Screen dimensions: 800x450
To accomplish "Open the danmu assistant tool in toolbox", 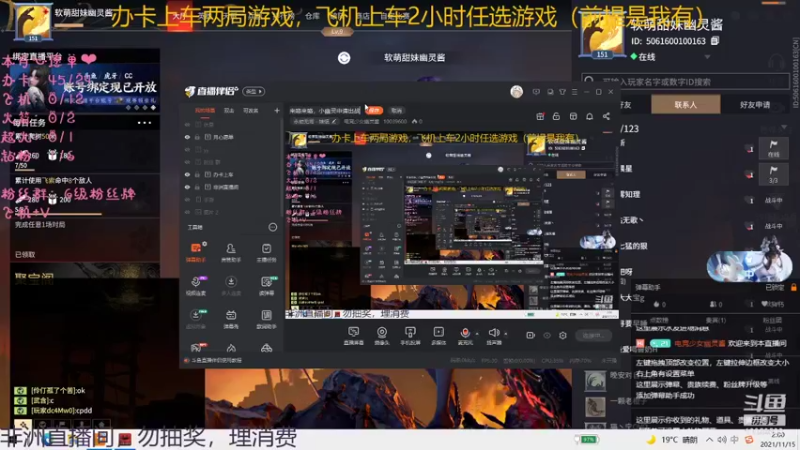I will (x=196, y=252).
